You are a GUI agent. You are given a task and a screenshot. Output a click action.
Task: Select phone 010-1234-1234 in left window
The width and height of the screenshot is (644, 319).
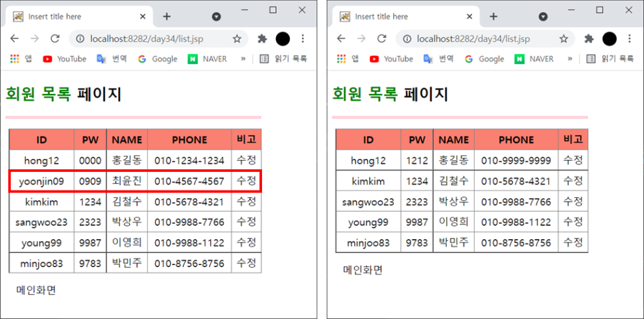[x=189, y=160]
